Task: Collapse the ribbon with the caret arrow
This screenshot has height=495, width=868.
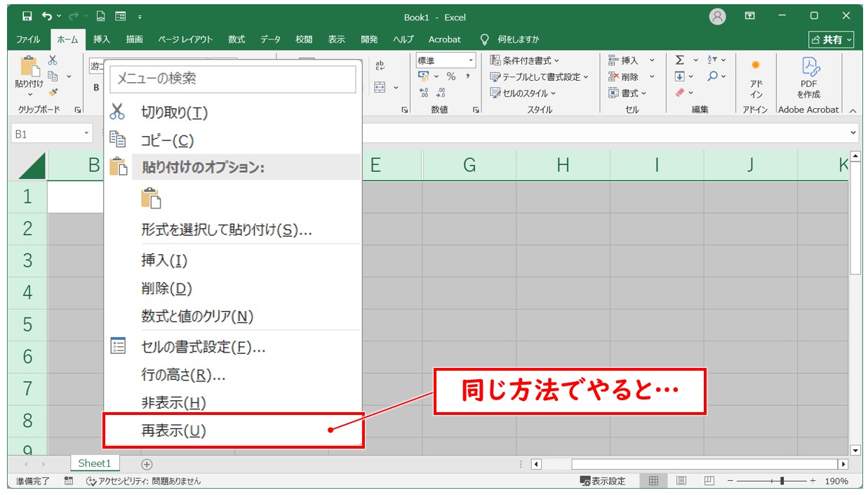Action: 853,110
